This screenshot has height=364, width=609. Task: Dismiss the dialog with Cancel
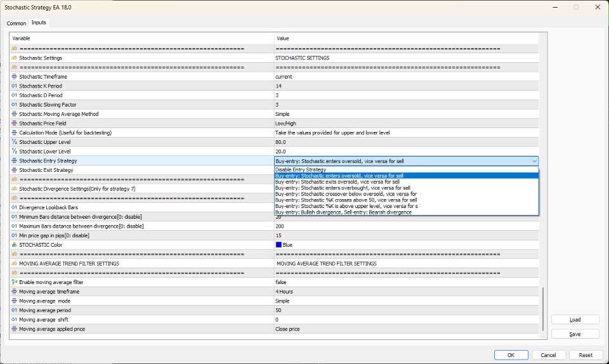click(x=548, y=355)
